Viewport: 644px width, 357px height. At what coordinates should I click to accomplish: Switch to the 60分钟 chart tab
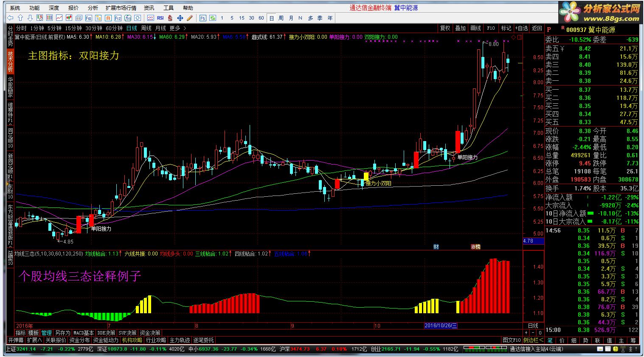(114, 28)
